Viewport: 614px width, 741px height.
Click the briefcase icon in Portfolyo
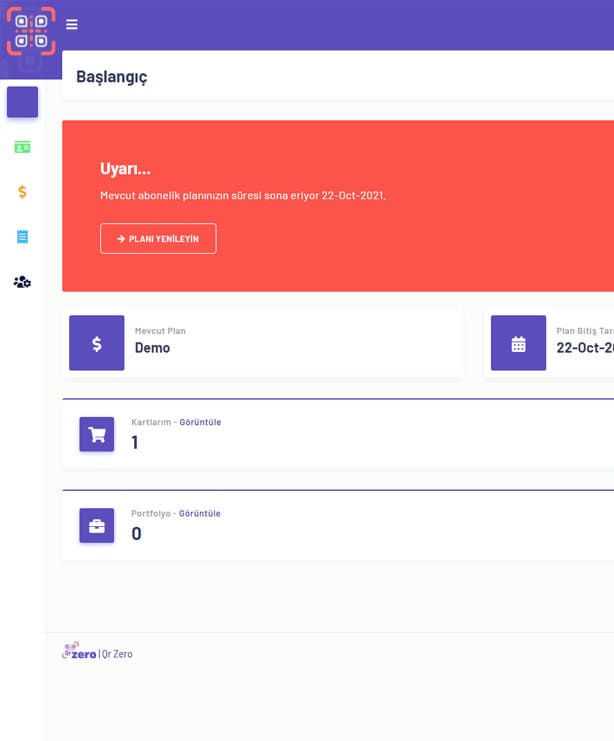pyautogui.click(x=97, y=525)
